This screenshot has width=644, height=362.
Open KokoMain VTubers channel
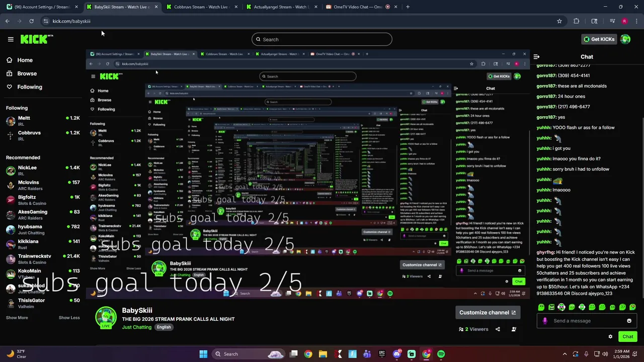[43, 274]
